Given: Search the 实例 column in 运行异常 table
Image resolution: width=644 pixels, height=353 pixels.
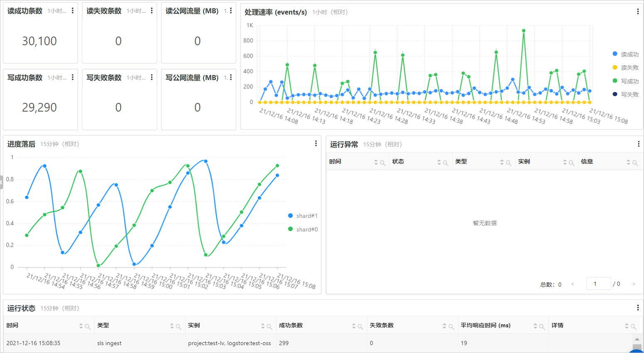Looking at the screenshot, I should click(x=572, y=163).
